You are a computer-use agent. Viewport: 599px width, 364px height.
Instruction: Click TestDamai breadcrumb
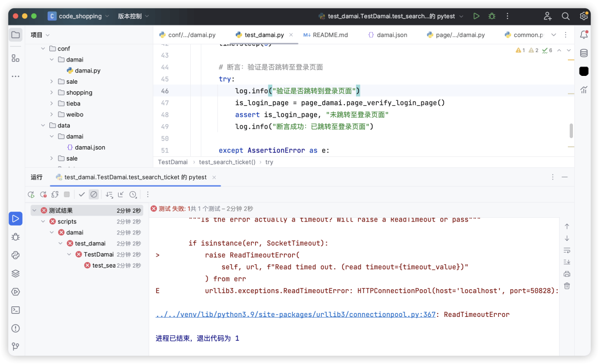pyautogui.click(x=172, y=162)
